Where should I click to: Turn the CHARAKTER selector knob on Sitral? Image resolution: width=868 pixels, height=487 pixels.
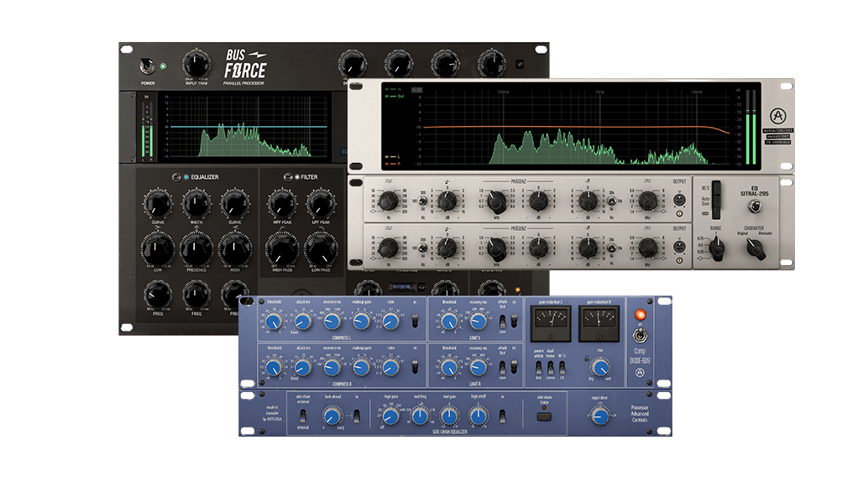point(755,249)
